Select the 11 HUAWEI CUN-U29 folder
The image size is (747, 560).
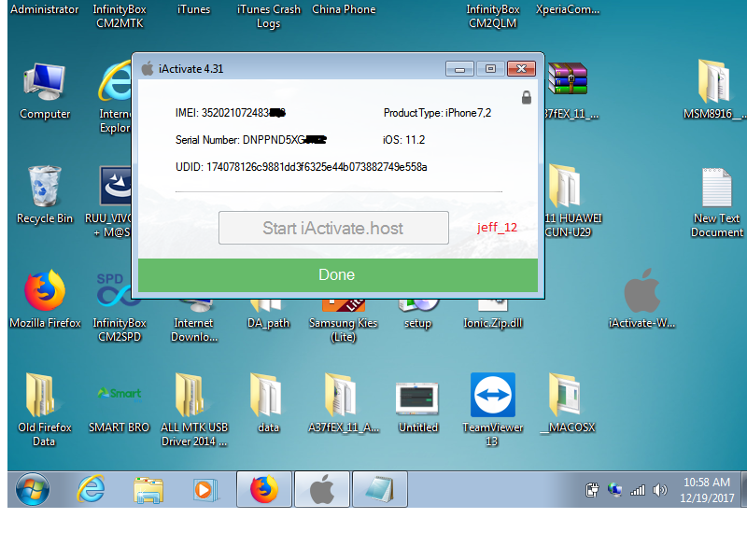click(571, 202)
